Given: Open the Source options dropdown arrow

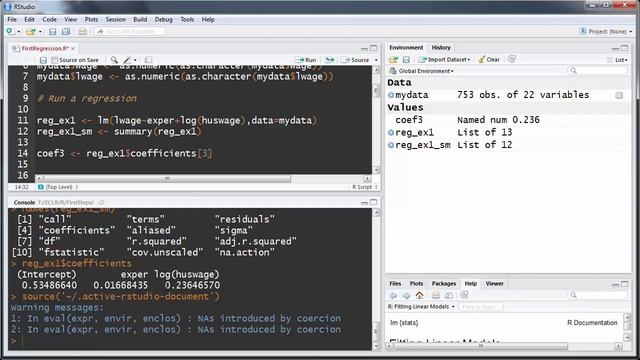Looking at the screenshot, I should pos(376,60).
